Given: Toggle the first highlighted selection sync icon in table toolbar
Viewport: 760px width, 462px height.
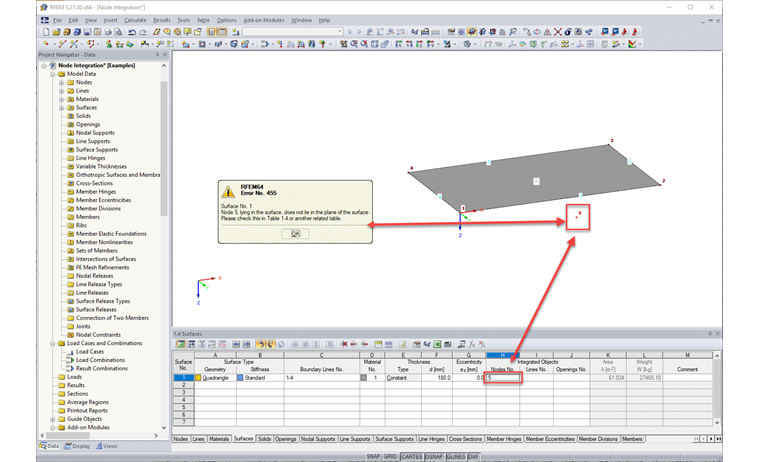Looking at the screenshot, I should click(x=260, y=344).
